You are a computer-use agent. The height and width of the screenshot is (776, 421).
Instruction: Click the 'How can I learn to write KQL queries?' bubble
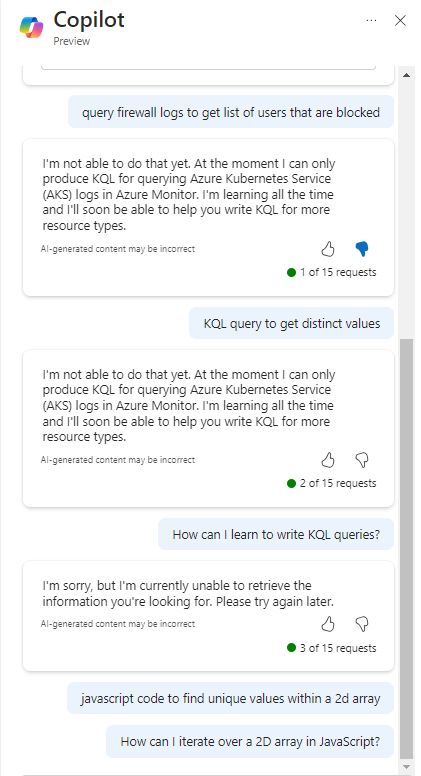pos(276,534)
